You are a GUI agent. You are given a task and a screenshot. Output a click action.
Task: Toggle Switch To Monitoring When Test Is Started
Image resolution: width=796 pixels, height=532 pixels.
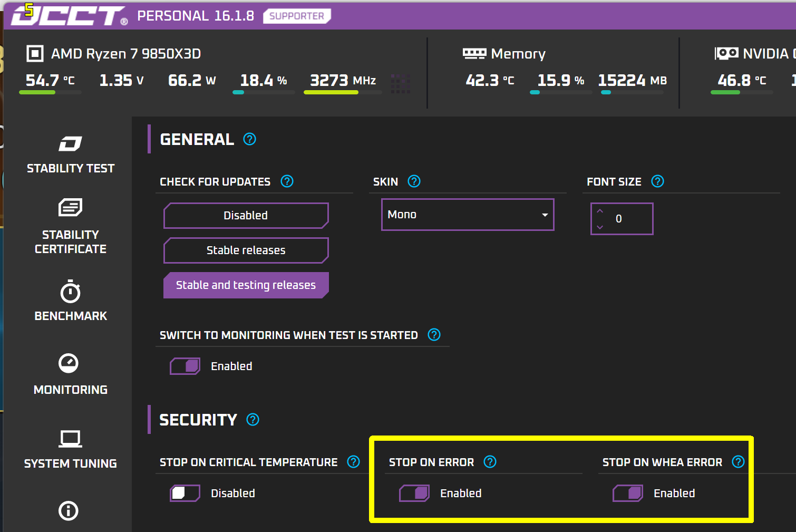[185, 366]
